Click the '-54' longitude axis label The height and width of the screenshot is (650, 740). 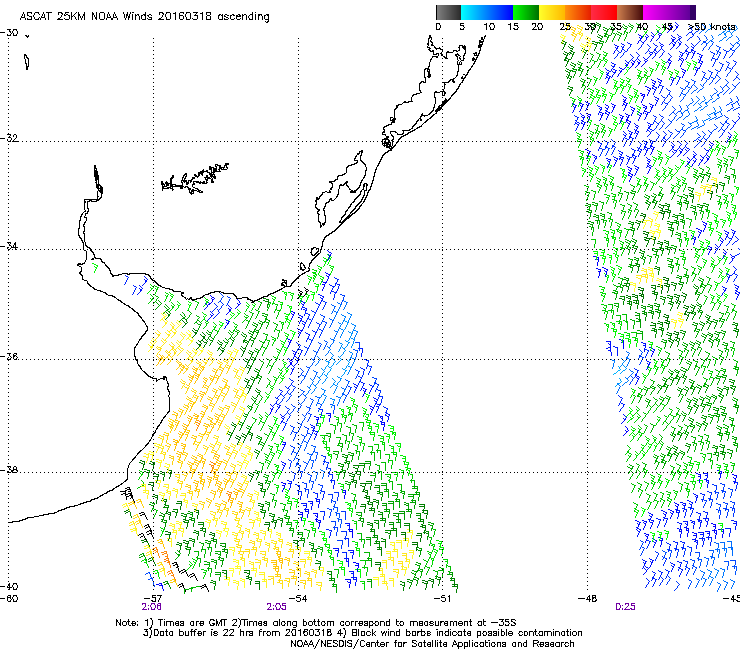(298, 599)
